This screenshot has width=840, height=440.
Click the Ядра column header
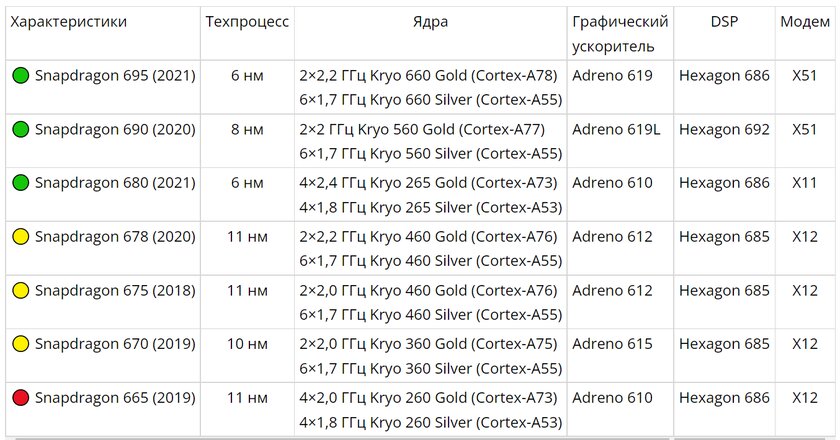[x=430, y=22]
